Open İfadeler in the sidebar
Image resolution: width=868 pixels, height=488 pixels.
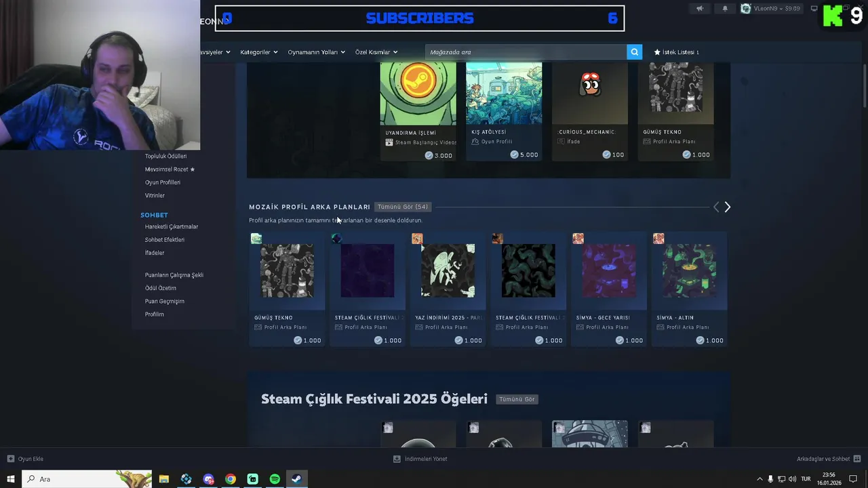pyautogui.click(x=155, y=253)
